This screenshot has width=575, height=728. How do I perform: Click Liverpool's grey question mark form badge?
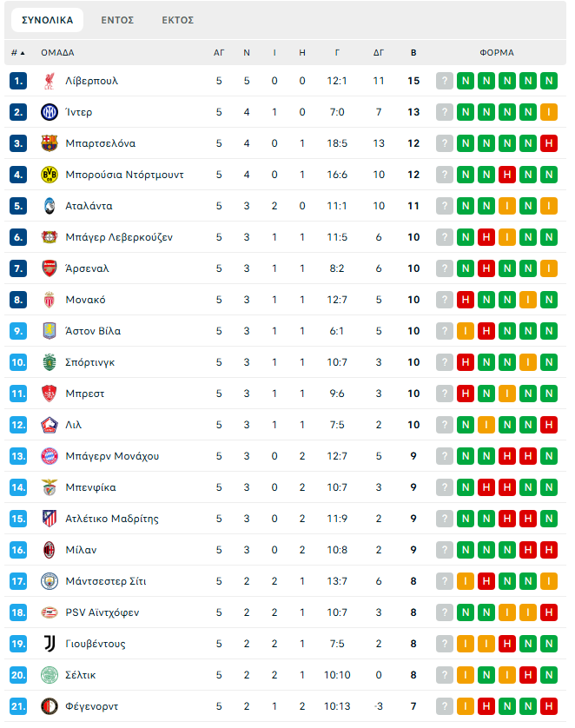coord(445,81)
